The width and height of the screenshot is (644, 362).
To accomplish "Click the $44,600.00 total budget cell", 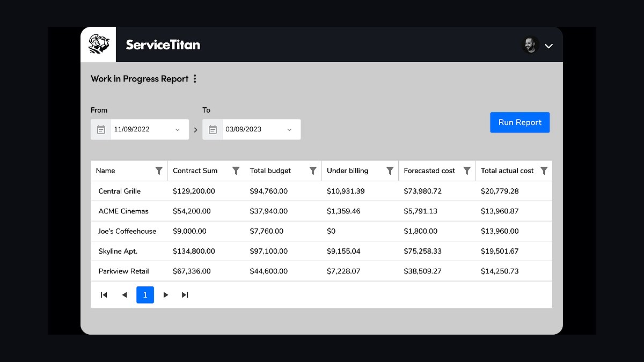I will 269,271.
